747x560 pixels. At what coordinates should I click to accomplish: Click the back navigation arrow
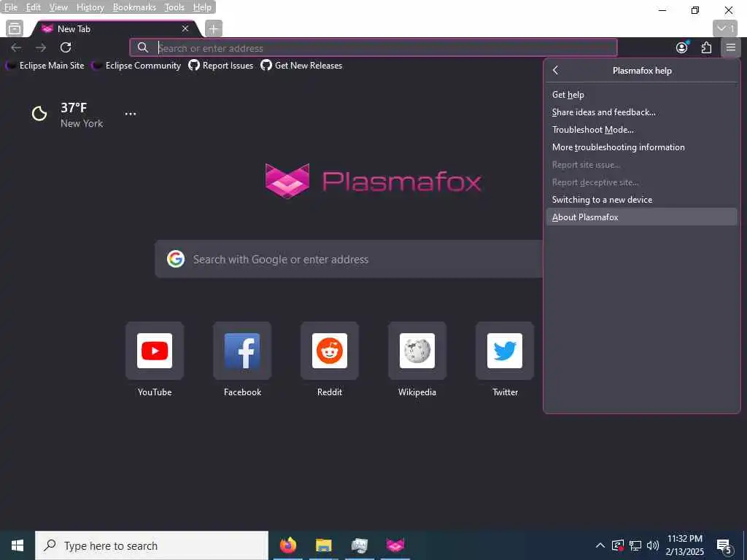[16, 47]
